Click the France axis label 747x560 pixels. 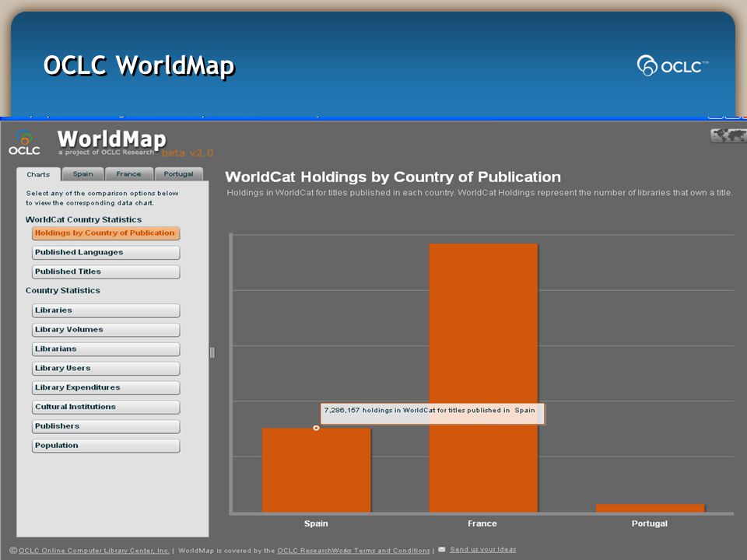(482, 523)
